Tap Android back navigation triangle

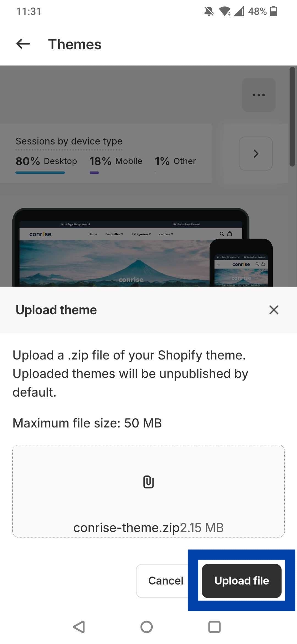[x=79, y=627]
